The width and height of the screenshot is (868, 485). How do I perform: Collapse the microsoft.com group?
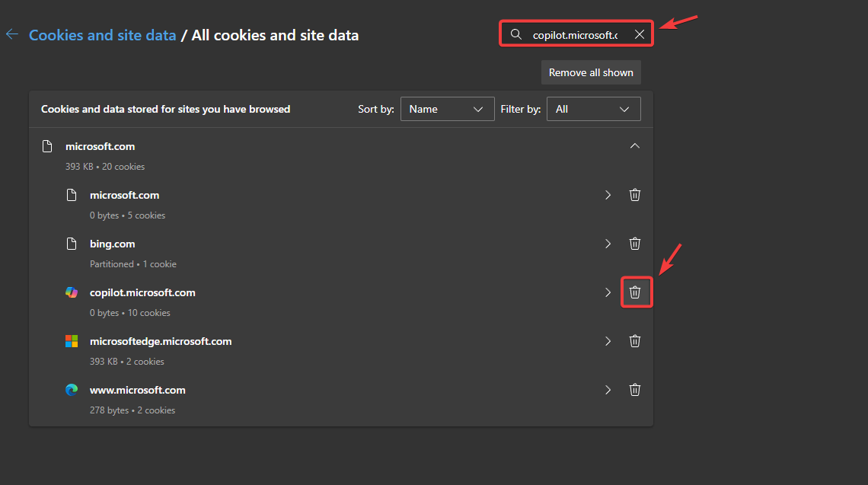tap(635, 146)
